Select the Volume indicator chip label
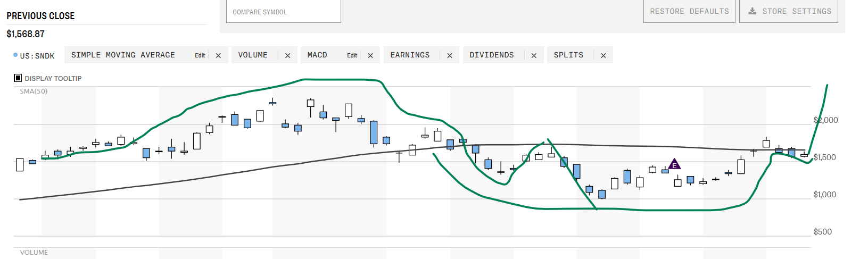This screenshot has width=868, height=259. click(253, 55)
